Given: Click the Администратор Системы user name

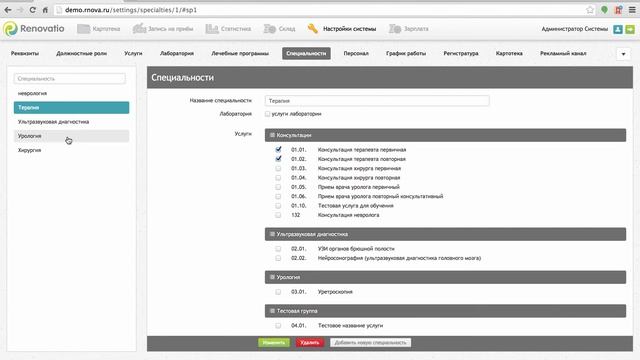Looking at the screenshot, I should coord(575,29).
